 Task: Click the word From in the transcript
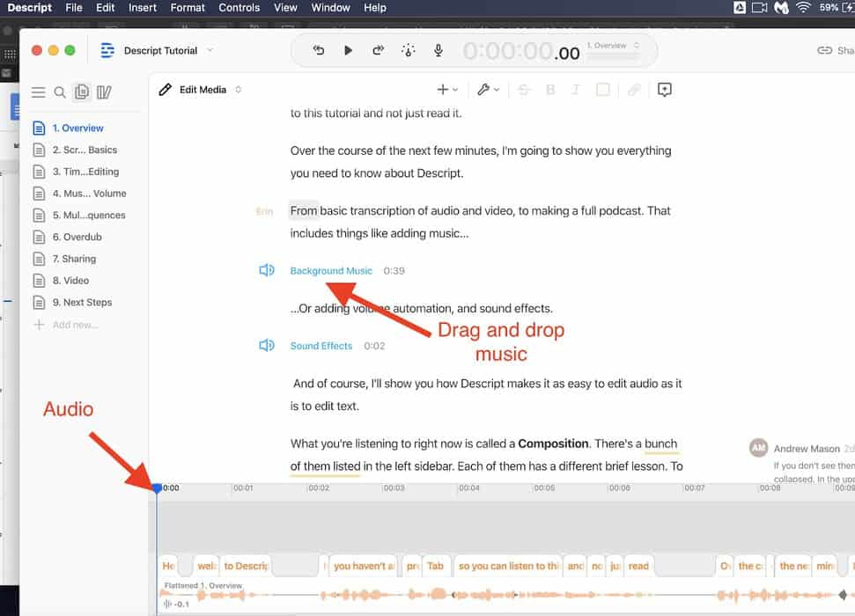pyautogui.click(x=303, y=211)
